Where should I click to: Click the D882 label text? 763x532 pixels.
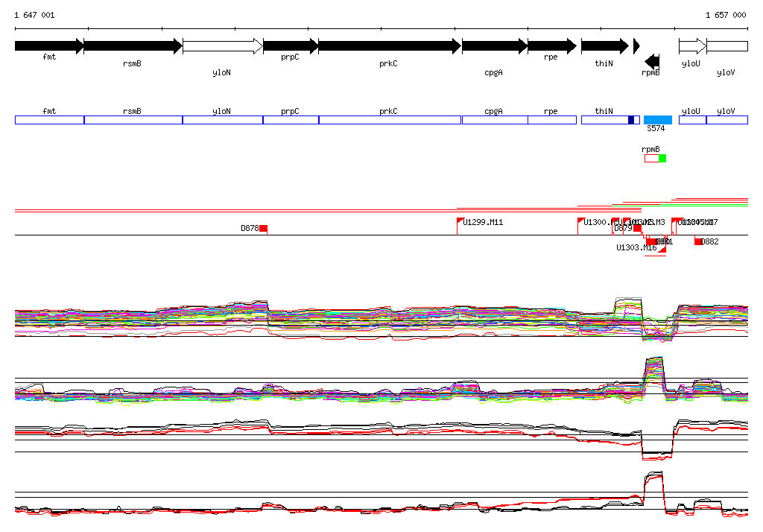click(709, 241)
